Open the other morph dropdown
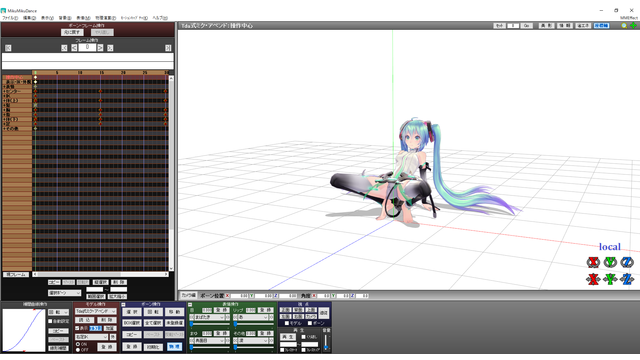The width and height of the screenshot is (640, 360). (x=253, y=340)
